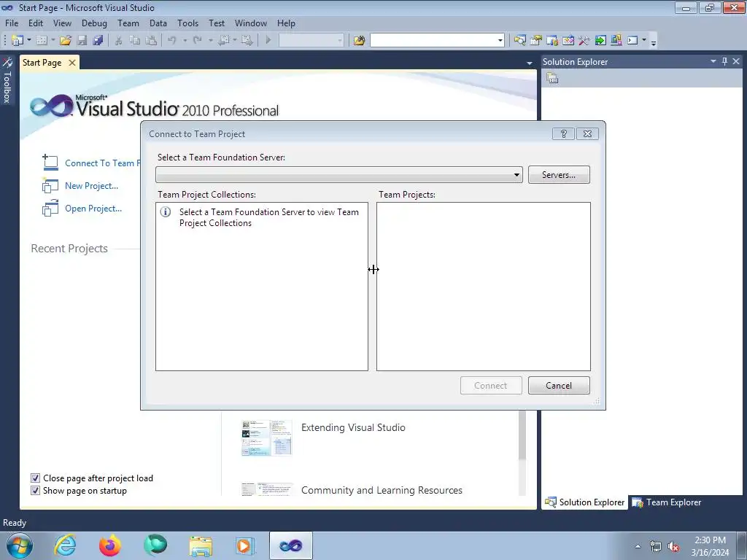Click the Solution Explorer panel's properties icon

552,78
